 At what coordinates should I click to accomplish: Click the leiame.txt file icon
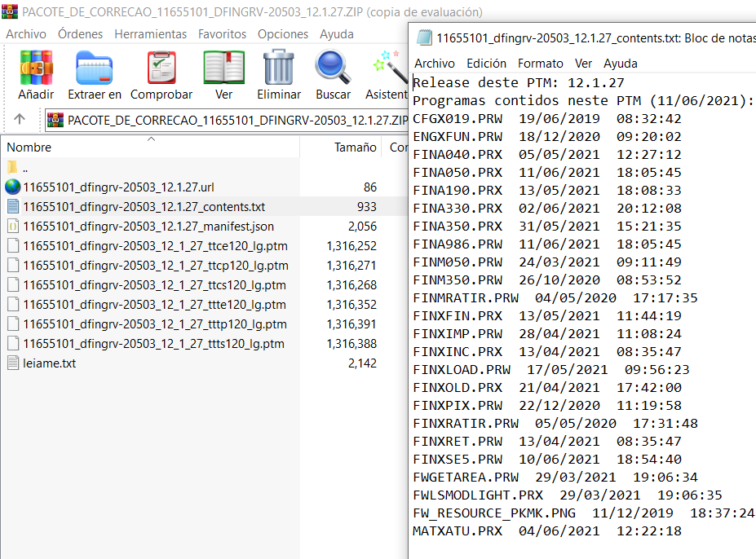[x=14, y=363]
